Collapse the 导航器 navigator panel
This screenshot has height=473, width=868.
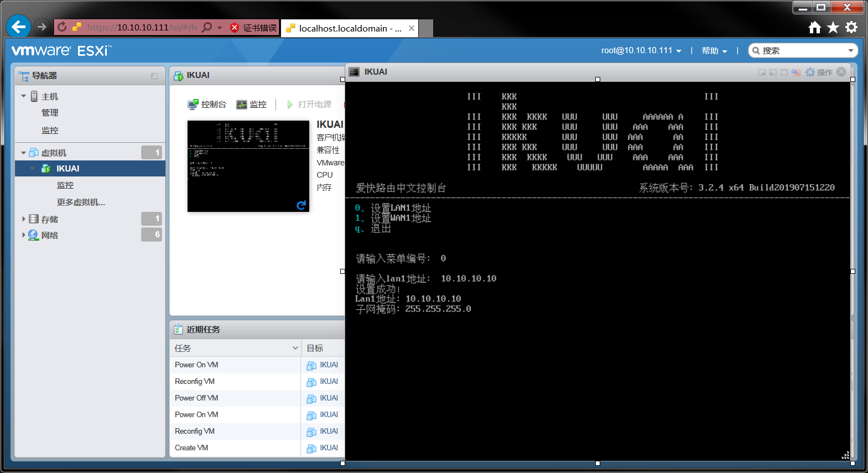point(154,76)
